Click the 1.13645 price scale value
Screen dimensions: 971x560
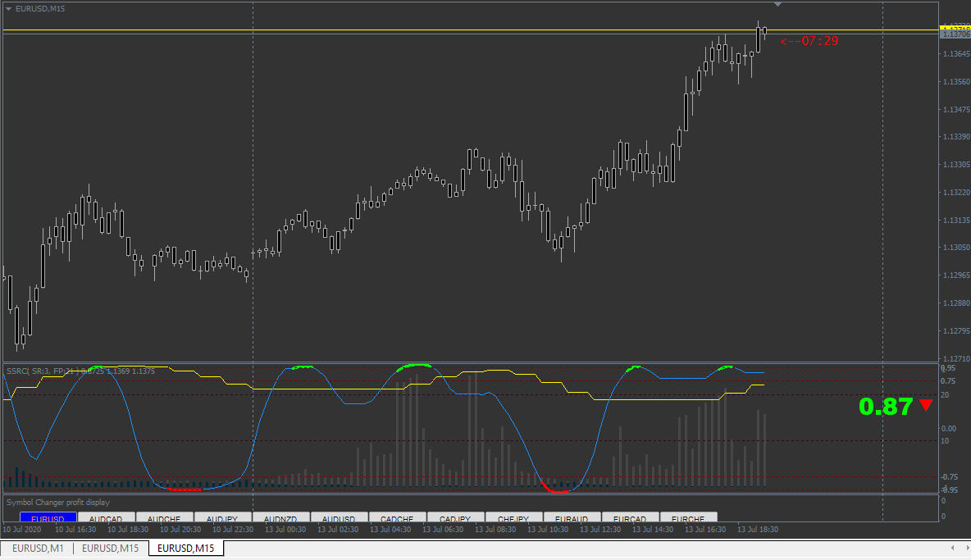[956, 54]
